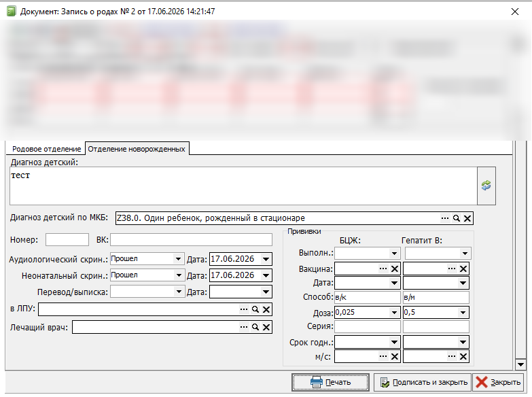The image size is (532, 397).
Task: Open the БЦЖ Дата dropdown
Action: point(394,283)
